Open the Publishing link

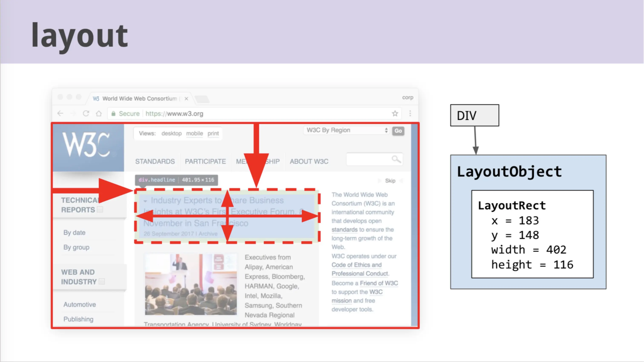point(78,319)
